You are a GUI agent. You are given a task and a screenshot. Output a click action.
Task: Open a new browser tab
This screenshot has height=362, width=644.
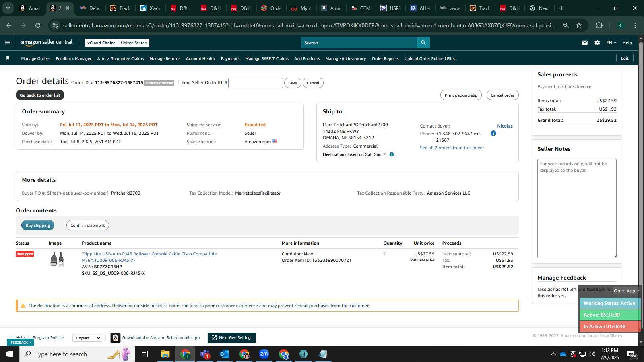pos(561,8)
